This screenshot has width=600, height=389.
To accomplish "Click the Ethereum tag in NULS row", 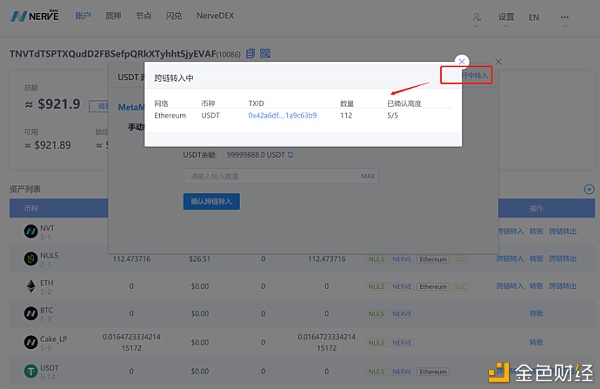I will [x=433, y=259].
